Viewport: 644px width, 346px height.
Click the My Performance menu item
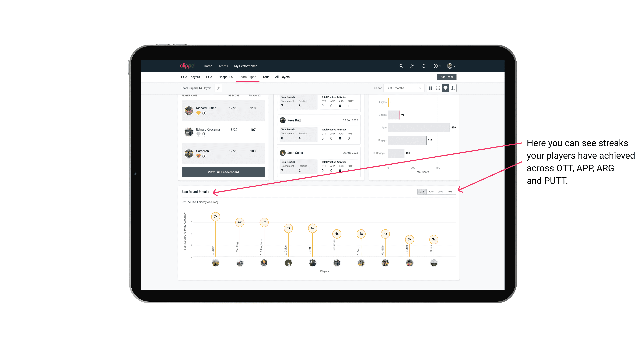pyautogui.click(x=246, y=66)
